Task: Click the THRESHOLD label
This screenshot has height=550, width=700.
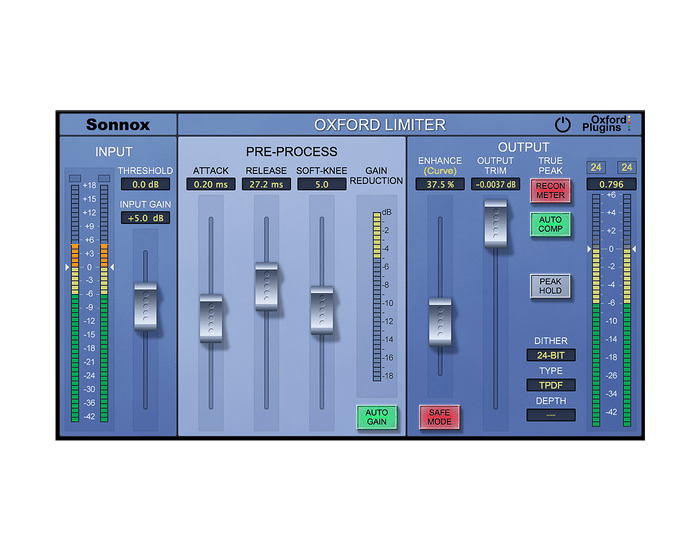Action: click(x=146, y=171)
